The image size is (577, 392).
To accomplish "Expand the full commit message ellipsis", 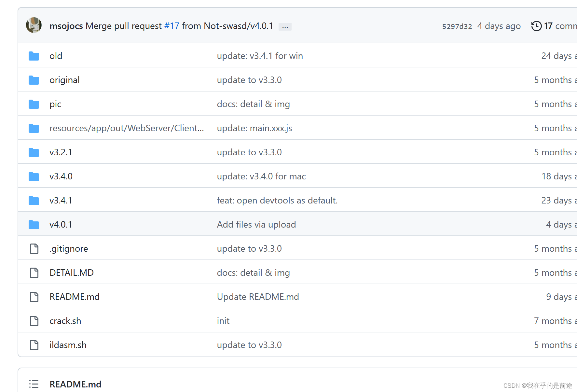I will pos(285,26).
